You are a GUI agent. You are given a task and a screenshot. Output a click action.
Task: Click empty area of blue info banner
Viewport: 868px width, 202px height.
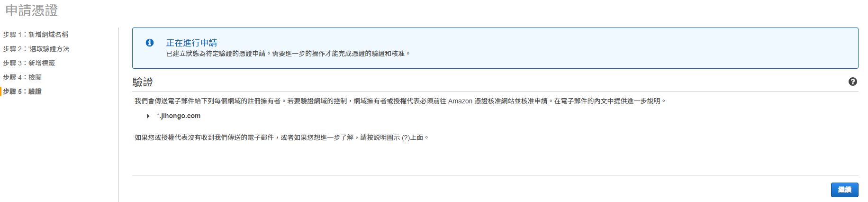616,48
